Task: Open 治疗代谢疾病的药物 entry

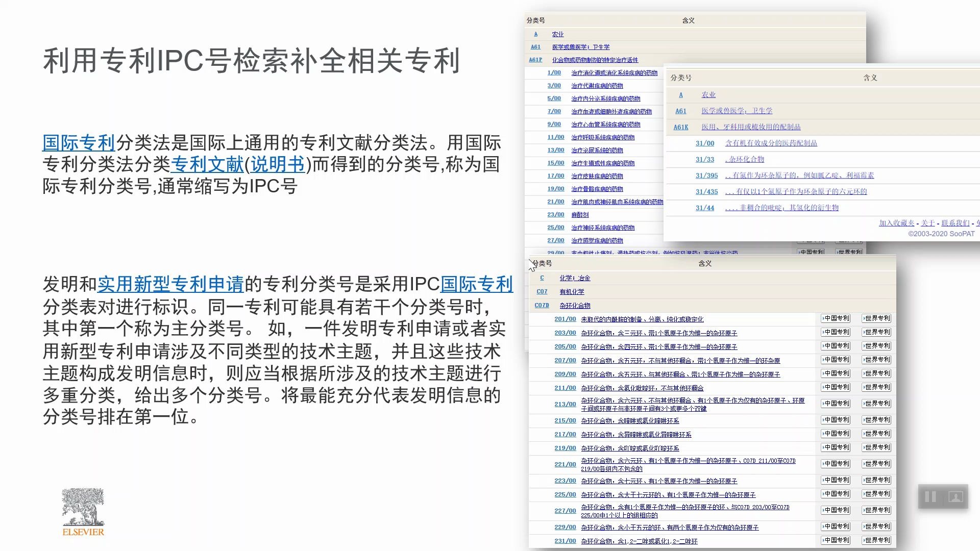Action: [597, 86]
